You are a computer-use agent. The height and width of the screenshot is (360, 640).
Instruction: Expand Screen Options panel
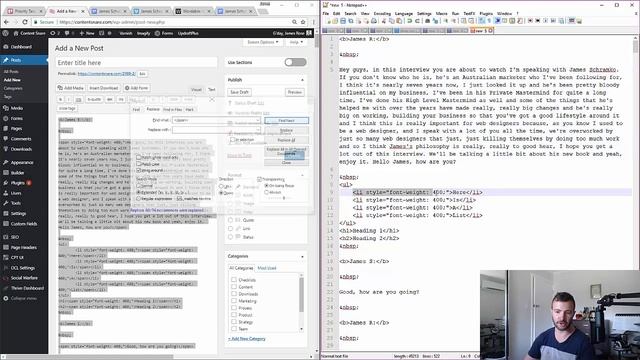click(263, 42)
